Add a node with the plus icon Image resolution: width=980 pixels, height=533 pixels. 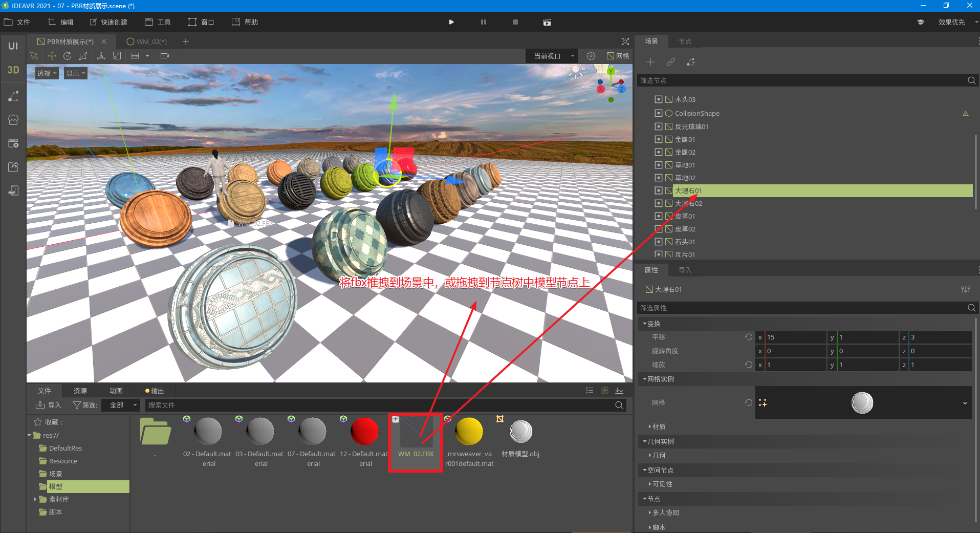click(x=650, y=62)
